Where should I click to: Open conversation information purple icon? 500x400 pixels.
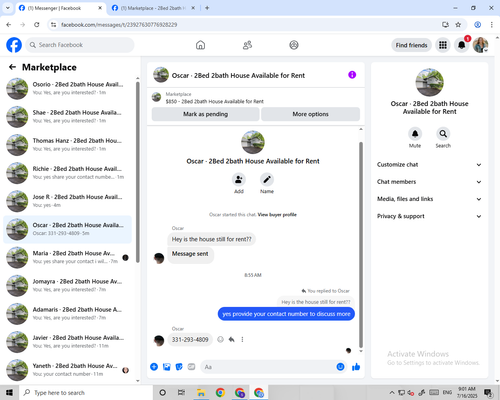[x=352, y=75]
